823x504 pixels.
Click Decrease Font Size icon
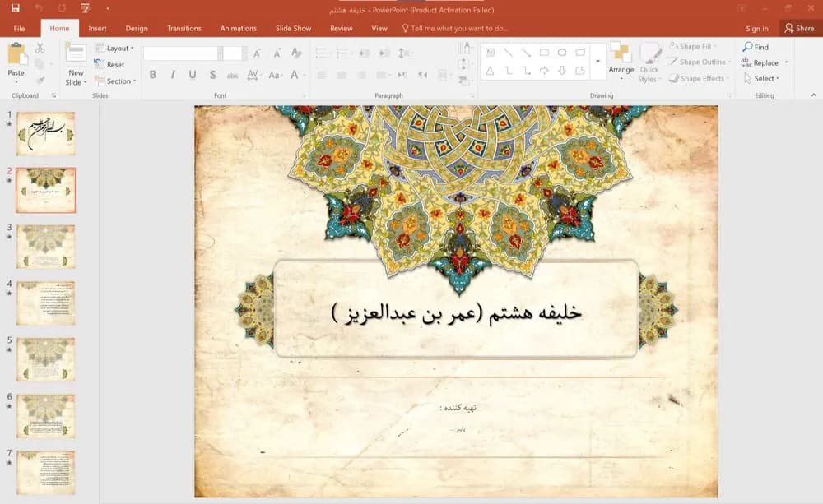point(277,53)
